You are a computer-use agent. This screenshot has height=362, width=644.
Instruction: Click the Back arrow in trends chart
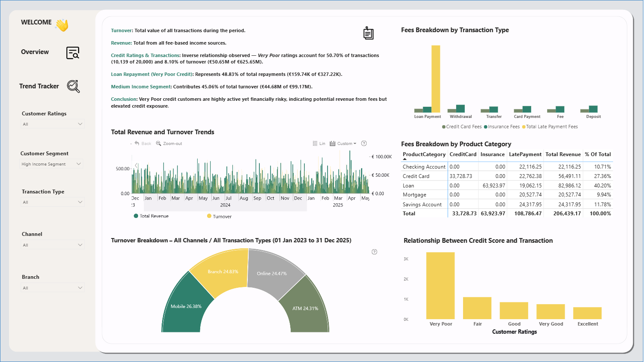click(x=137, y=143)
